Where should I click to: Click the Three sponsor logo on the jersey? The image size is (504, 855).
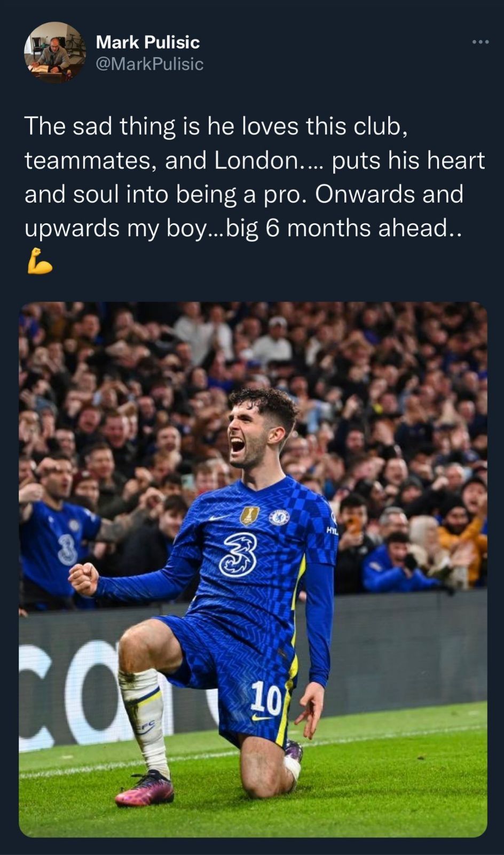click(x=240, y=555)
